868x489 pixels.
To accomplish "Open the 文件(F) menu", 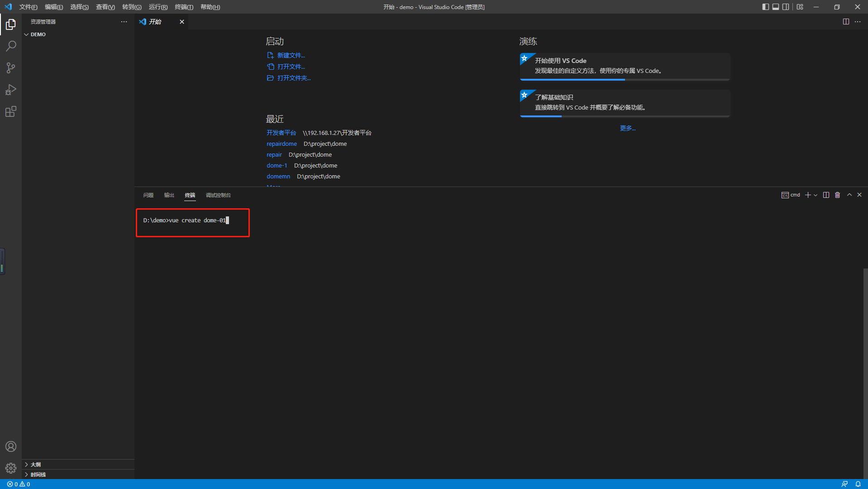I will (x=28, y=7).
